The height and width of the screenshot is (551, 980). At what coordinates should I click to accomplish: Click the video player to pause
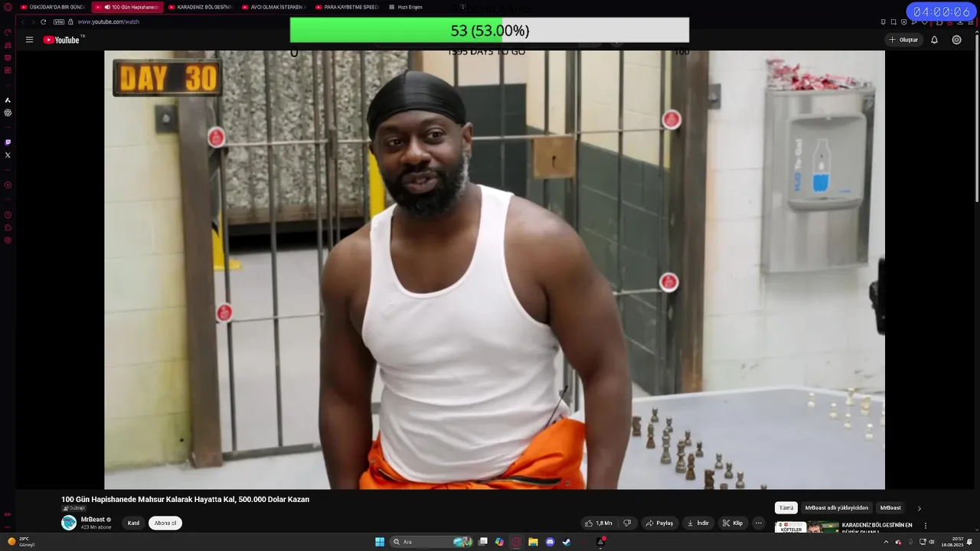click(x=495, y=269)
